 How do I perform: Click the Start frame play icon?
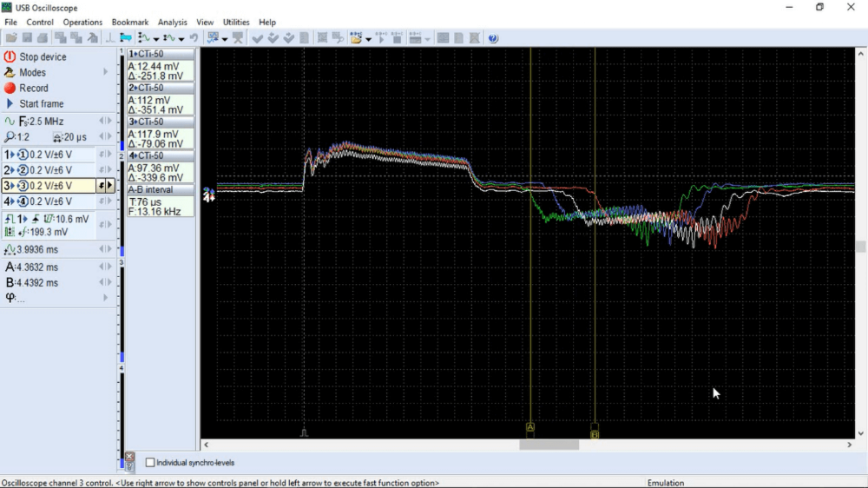10,103
